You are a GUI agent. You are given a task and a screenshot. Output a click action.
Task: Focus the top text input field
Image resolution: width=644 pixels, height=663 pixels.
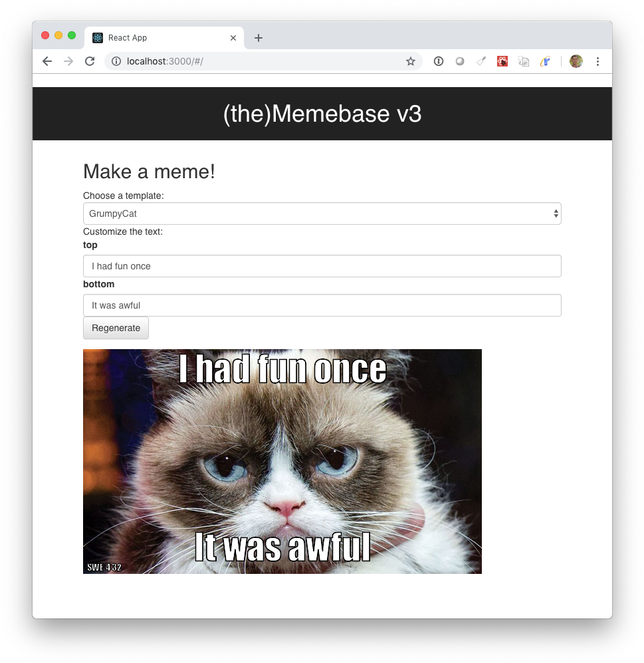coord(322,266)
